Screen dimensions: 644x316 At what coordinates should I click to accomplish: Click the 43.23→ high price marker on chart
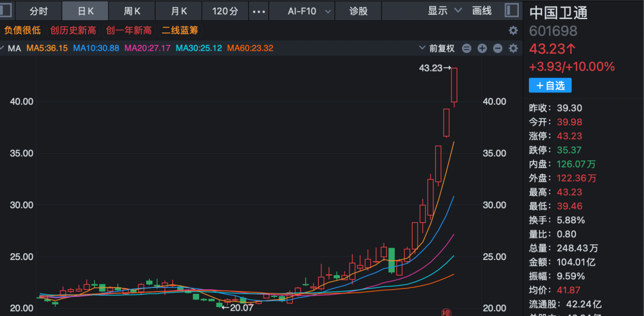435,68
